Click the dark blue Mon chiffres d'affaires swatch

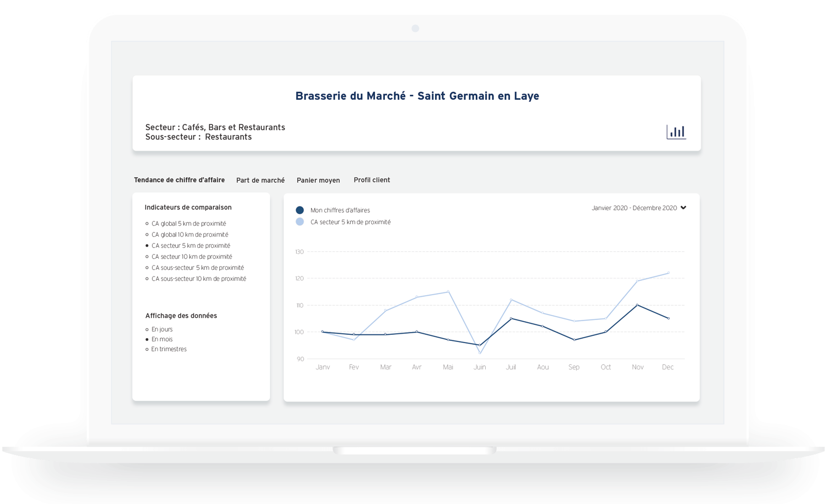(300, 210)
